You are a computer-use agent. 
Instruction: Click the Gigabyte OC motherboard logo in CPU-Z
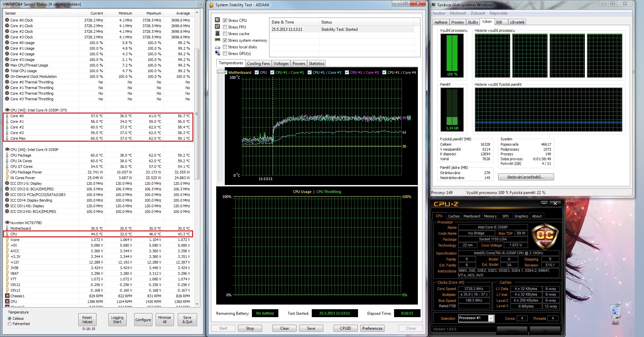point(544,236)
